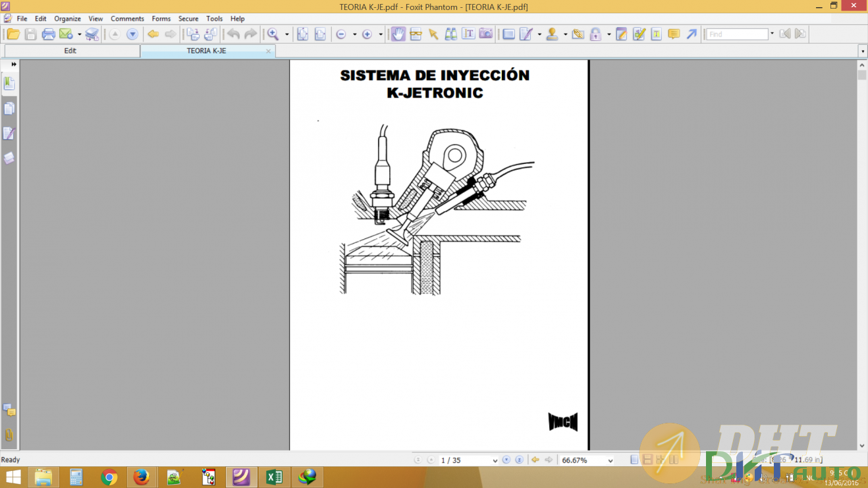The width and height of the screenshot is (868, 488).
Task: Click the Typewriter T icon
Action: [x=657, y=34]
